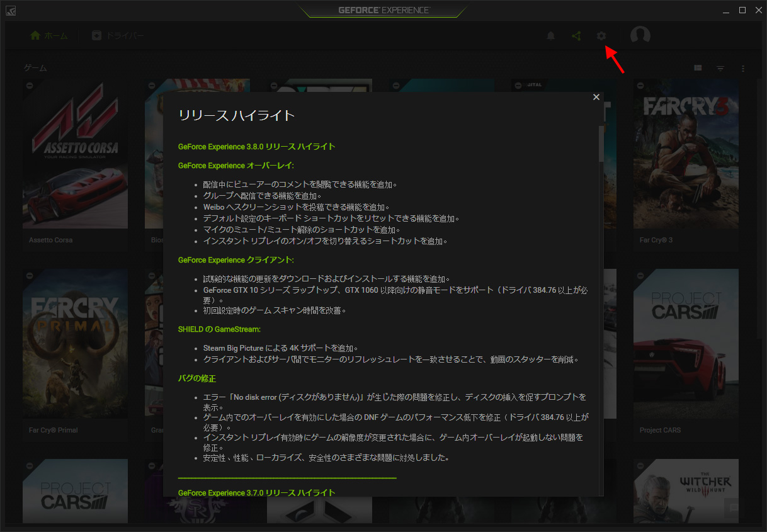767x532 pixels.
Task: Click heading "GeForce Experience オーバーレイ:"
Action: (236, 166)
